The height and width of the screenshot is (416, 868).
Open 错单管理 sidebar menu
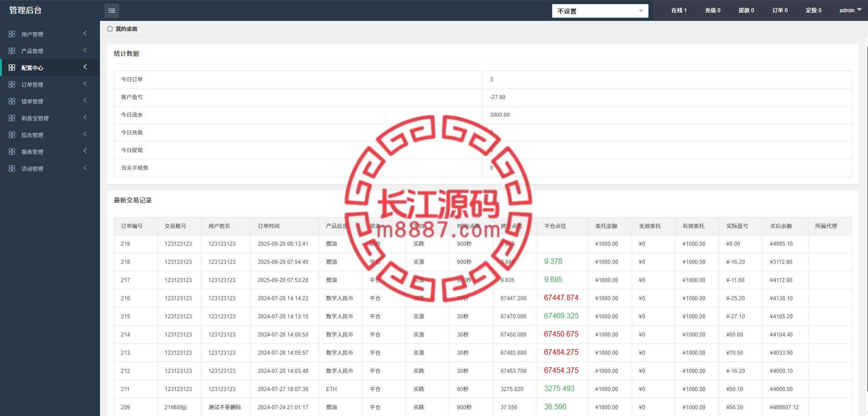point(50,101)
